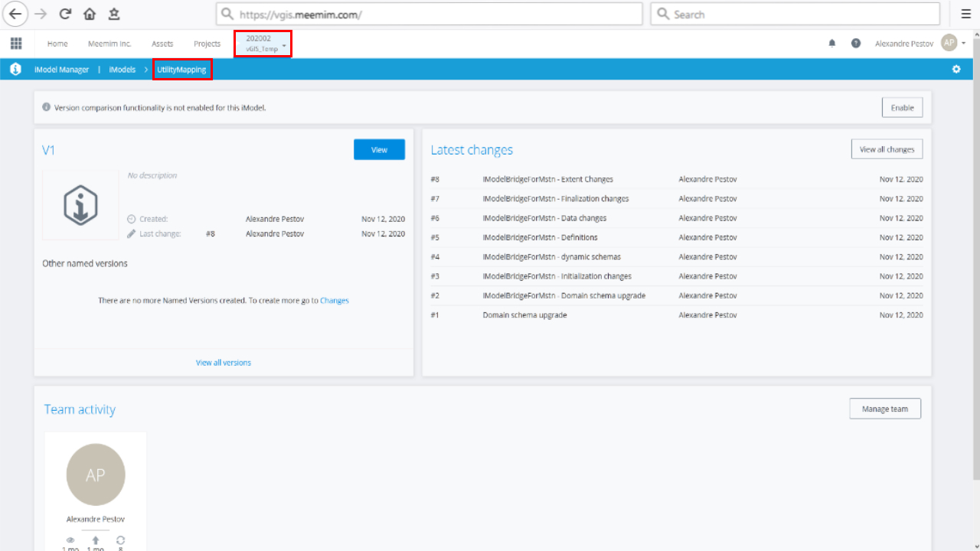Image resolution: width=980 pixels, height=551 pixels.
Task: Click the No description text
Action: (152, 175)
